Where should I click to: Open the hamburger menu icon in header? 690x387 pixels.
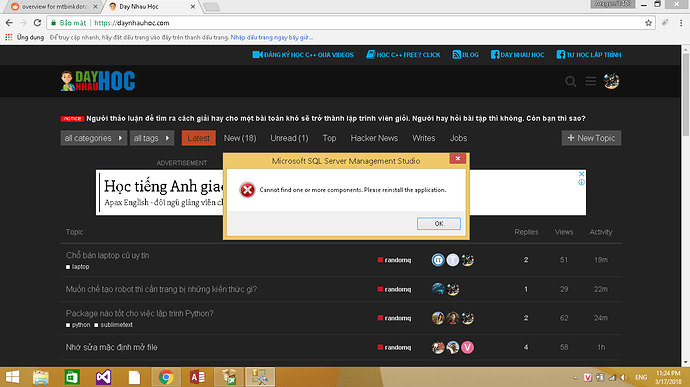click(591, 81)
